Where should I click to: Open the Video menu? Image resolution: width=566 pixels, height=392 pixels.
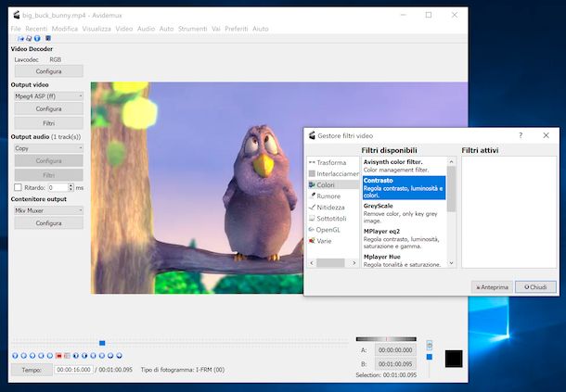pos(123,29)
